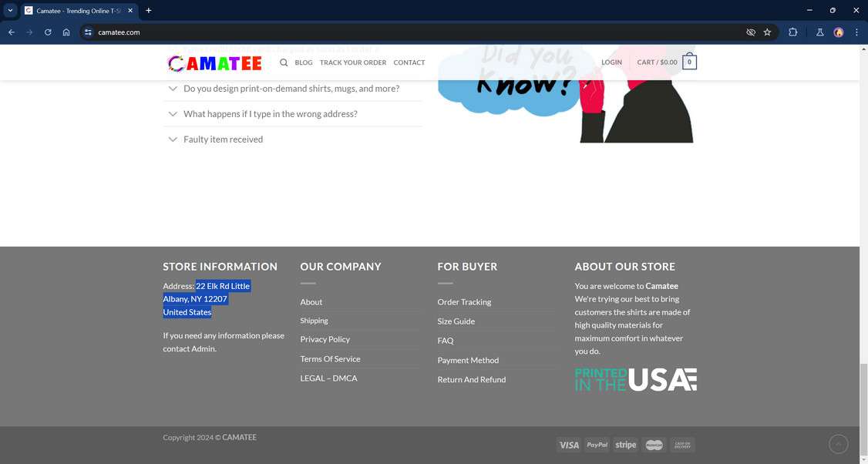Click the Camatee logo in header
Screen dimensions: 868x464
(x=215, y=63)
